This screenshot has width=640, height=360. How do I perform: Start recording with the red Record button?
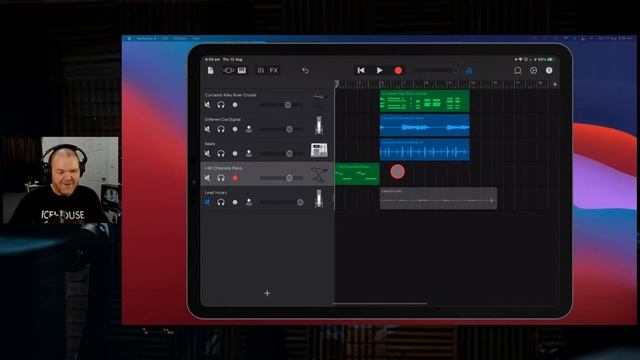click(398, 71)
